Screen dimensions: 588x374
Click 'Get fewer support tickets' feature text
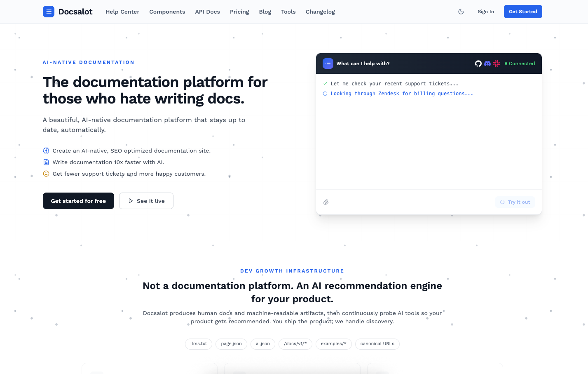(x=129, y=174)
